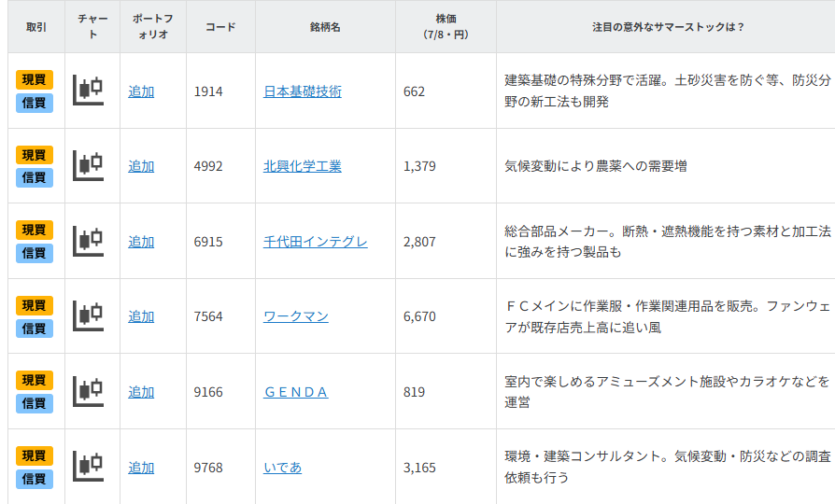
Task: Click stock price 3,165
Action: point(419,468)
